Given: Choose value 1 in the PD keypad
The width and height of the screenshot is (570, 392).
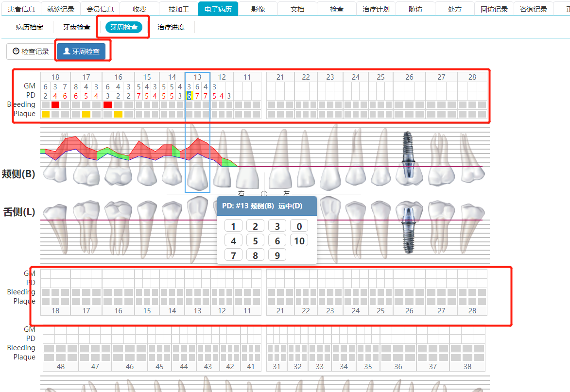Looking at the screenshot, I should 233,226.
